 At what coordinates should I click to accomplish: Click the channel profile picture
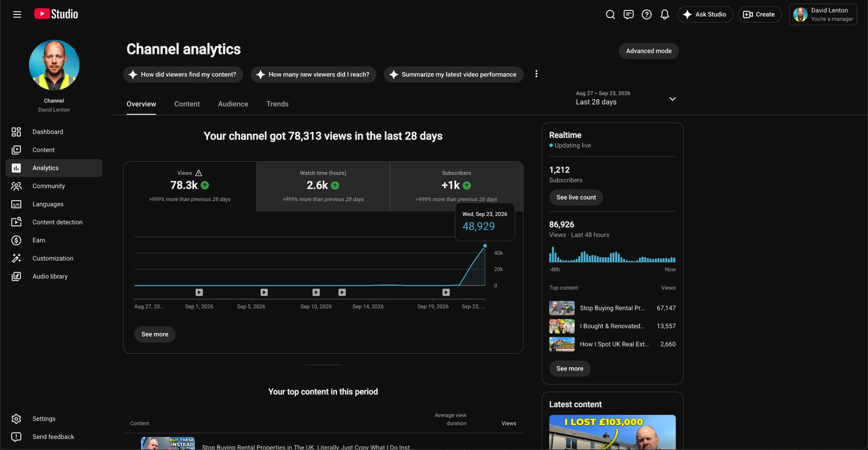click(54, 65)
